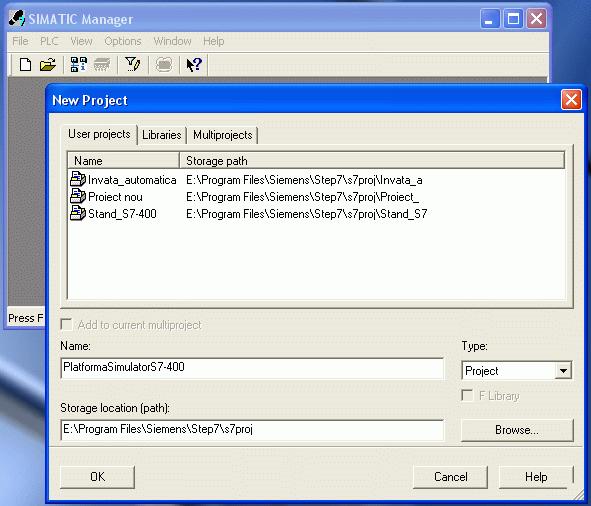591x506 pixels.
Task: Click the Browse... button
Action: pos(517,430)
